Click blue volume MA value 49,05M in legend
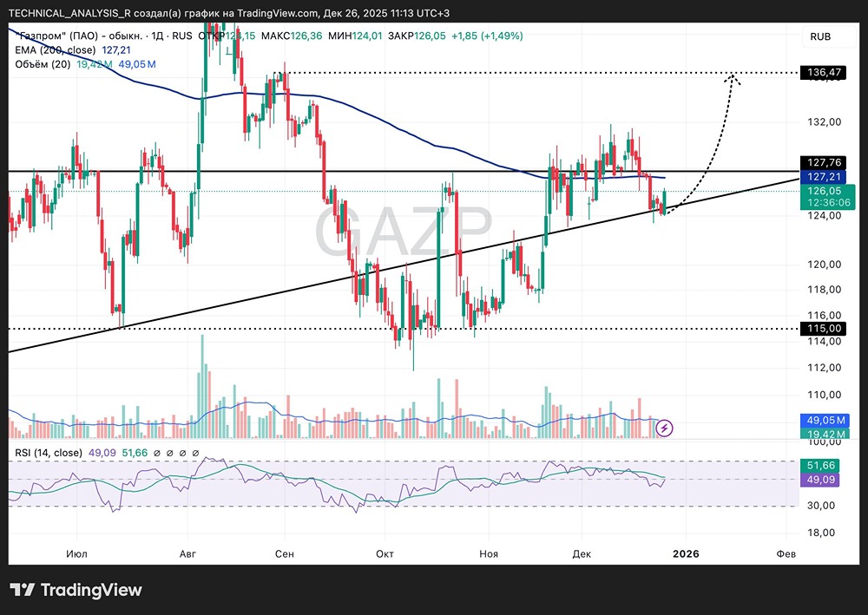Screen dimensions: 868x615 tap(137, 64)
